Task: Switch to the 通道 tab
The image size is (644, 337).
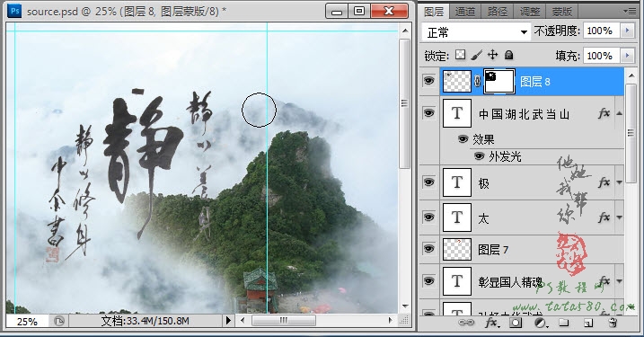Action: pyautogui.click(x=465, y=12)
